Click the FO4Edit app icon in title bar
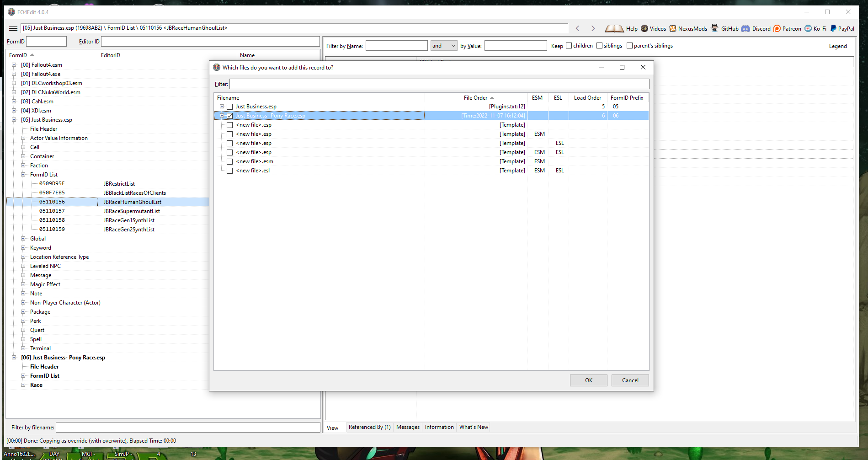868x460 pixels. 11,12
